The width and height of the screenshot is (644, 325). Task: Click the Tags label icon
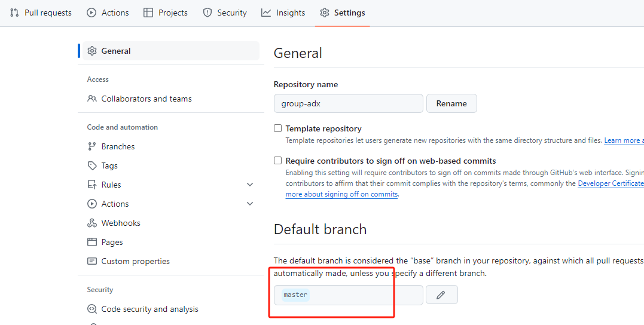click(92, 165)
